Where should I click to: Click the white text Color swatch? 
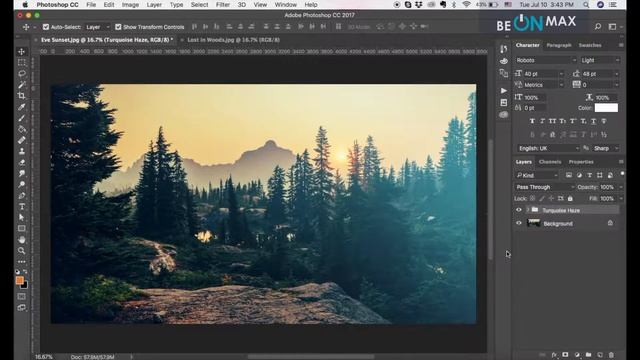[x=606, y=108]
